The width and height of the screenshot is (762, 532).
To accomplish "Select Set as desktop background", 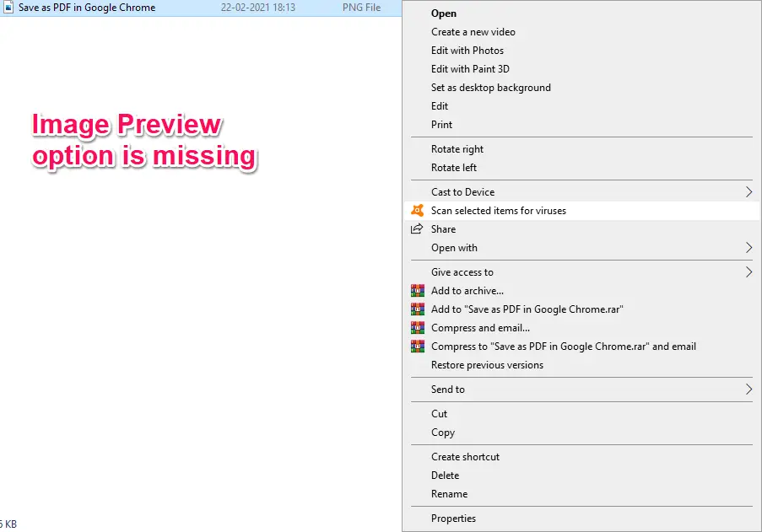I will point(581,88).
